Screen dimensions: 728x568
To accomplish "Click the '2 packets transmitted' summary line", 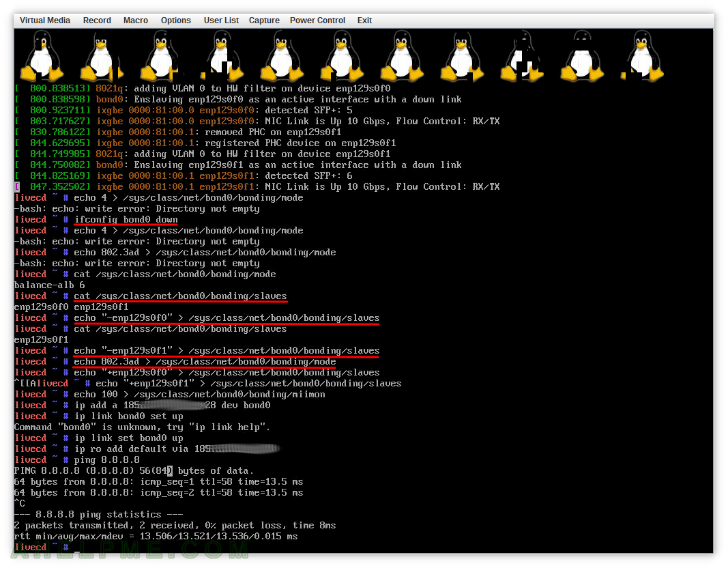I will (x=175, y=525).
